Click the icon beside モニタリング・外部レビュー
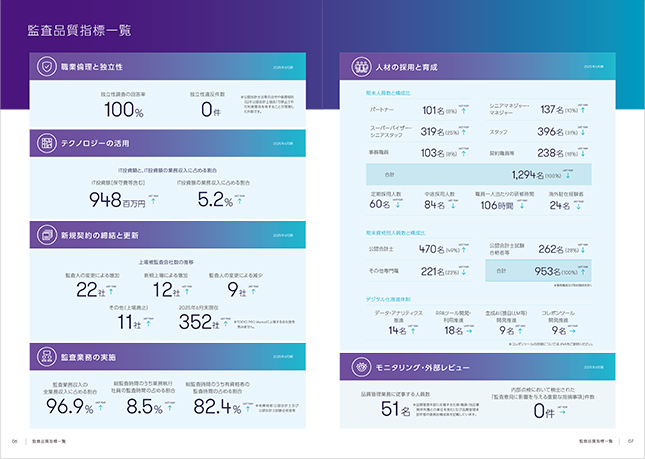Screen dimensions: 645x459 click(358, 367)
